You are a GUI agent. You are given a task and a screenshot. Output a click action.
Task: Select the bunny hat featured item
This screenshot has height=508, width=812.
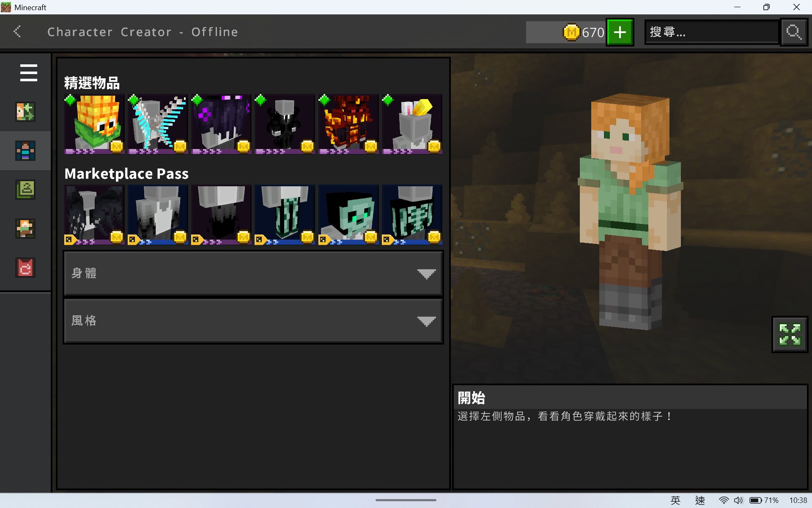click(x=412, y=124)
